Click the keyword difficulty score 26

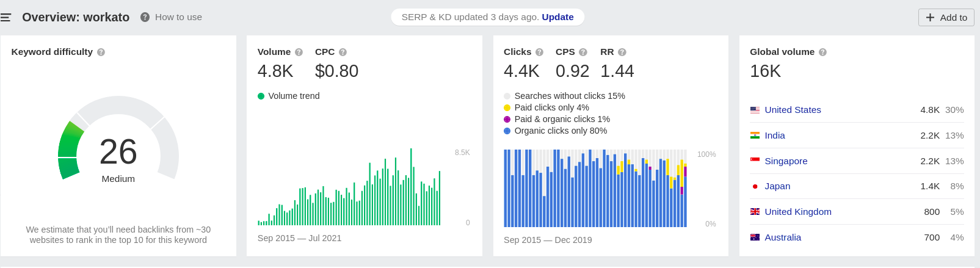(x=118, y=152)
